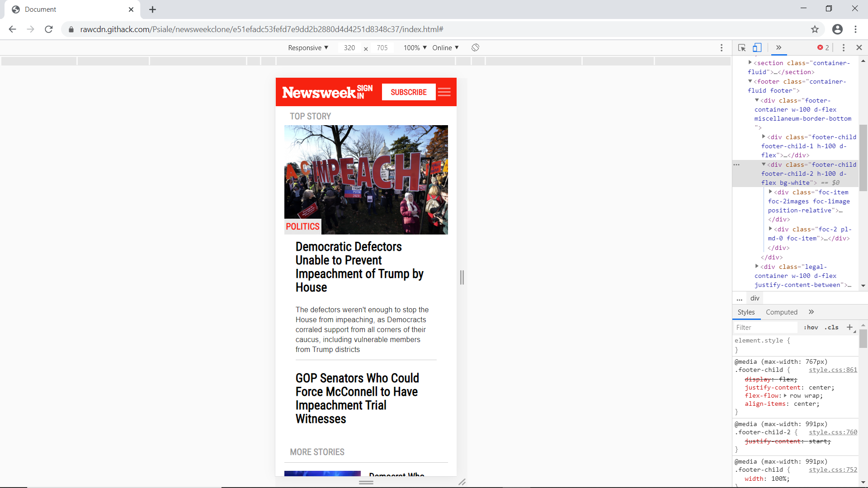This screenshot has width=868, height=488.
Task: Open the style.css:861 source link
Action: (833, 370)
